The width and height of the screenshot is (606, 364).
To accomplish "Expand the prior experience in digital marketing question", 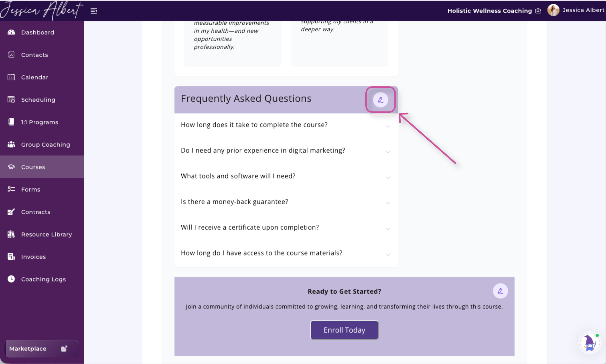I will pyautogui.click(x=286, y=150).
